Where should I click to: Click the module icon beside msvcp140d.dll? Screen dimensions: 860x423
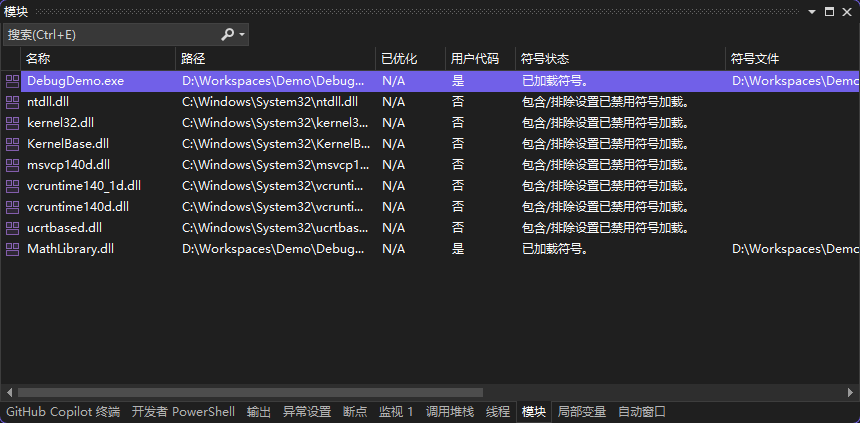pyautogui.click(x=12, y=165)
